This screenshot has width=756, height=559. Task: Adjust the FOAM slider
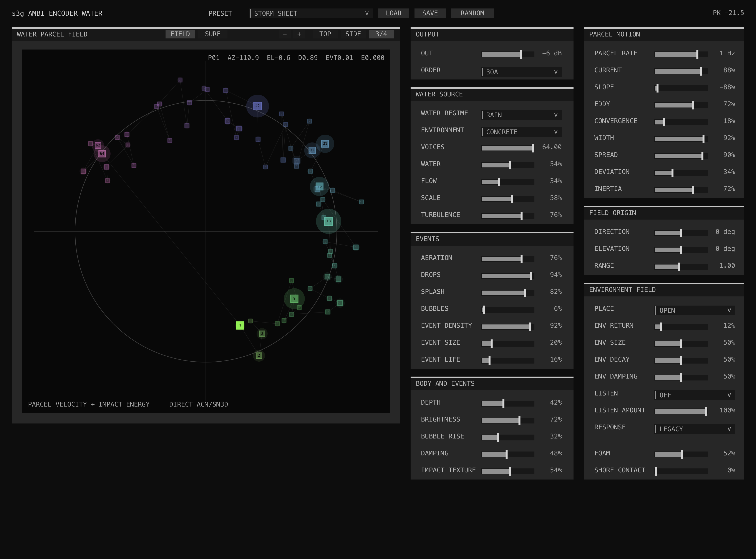pos(681,454)
